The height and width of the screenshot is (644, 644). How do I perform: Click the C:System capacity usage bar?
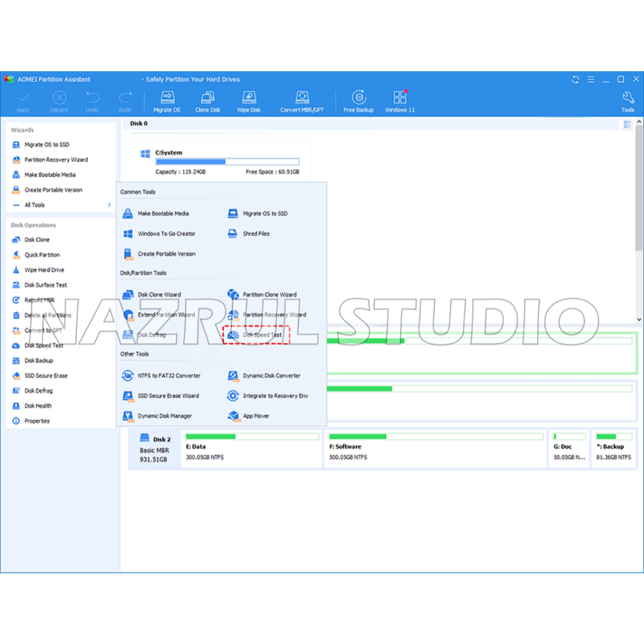pyautogui.click(x=227, y=162)
